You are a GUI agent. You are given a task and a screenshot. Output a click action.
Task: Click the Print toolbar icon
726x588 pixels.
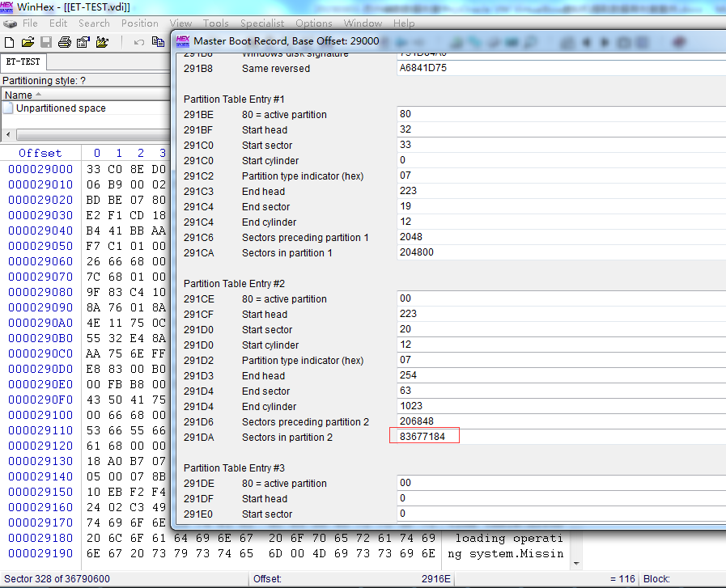(x=65, y=43)
